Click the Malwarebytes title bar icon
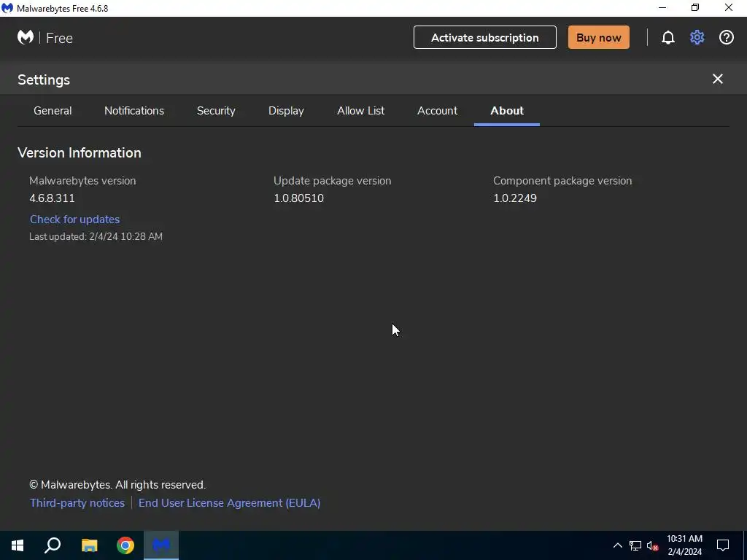This screenshot has width=747, height=560. (x=7, y=8)
